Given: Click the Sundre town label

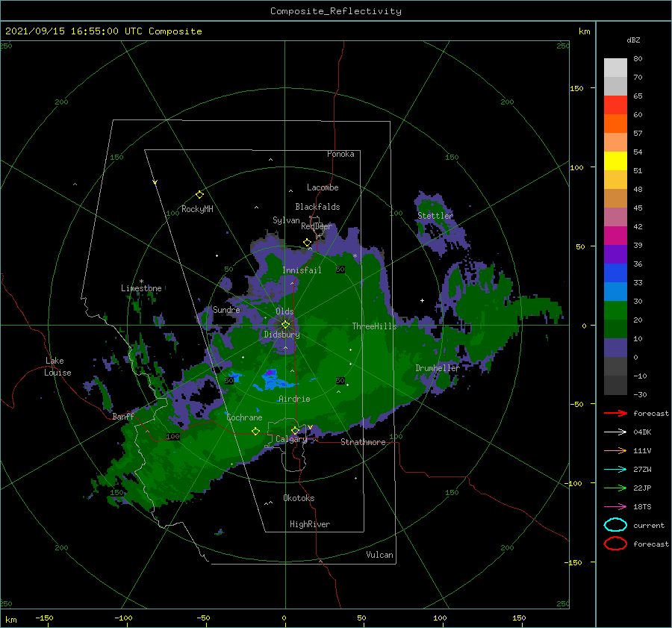Looking at the screenshot, I should pos(226,309).
